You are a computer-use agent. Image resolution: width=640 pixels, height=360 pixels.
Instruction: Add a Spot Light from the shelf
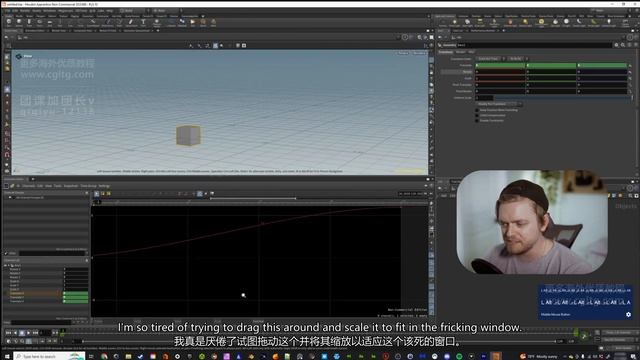pos(467,23)
